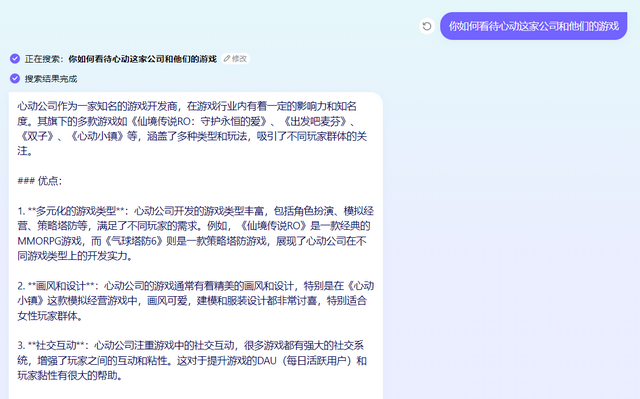Click the 《出发吧麦芬》 game title
This screenshot has width=640, height=399.
[315, 121]
